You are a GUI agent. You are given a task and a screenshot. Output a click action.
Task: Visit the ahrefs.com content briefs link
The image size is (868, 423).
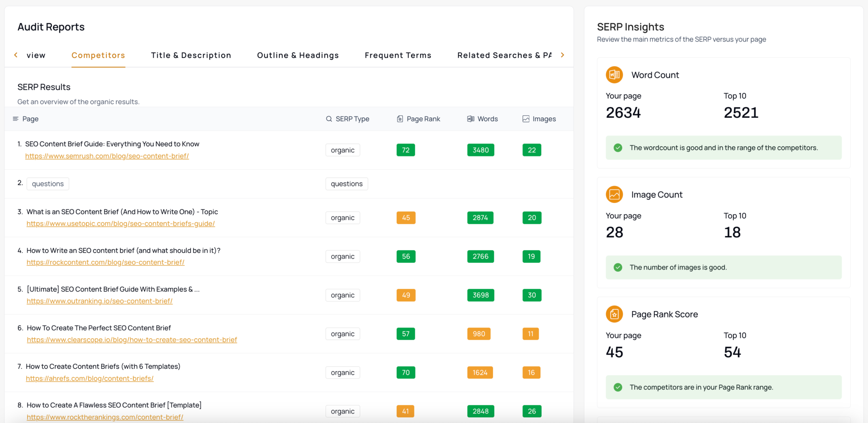click(90, 378)
